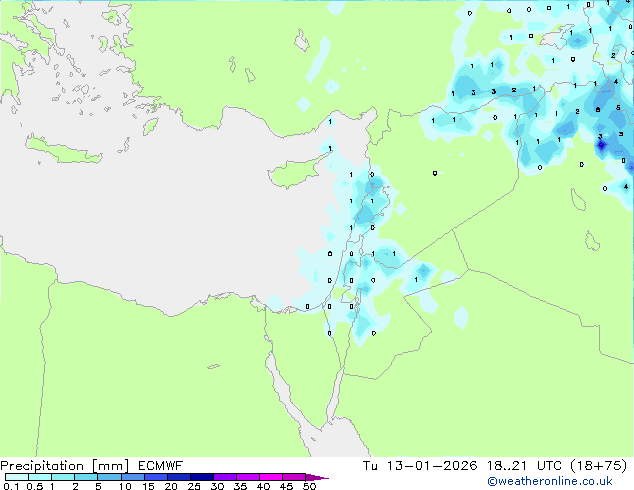Open the weatheronline.co.uk copyright link
The height and width of the screenshot is (490, 634).
550,482
